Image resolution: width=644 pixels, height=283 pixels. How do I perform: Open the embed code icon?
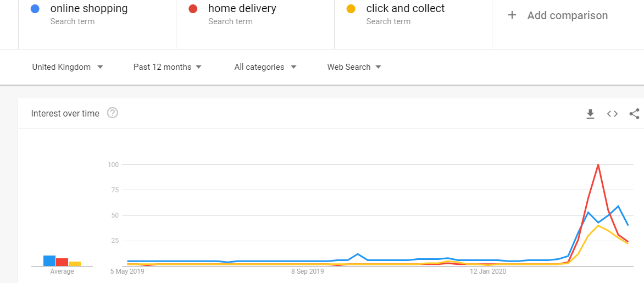tap(612, 114)
